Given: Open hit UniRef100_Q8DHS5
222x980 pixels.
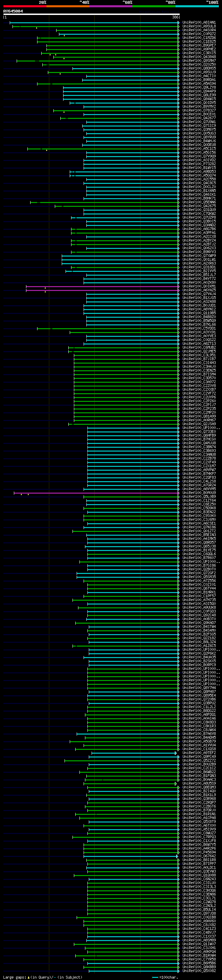Looking at the screenshot, I should pyautogui.click(x=199, y=68).
